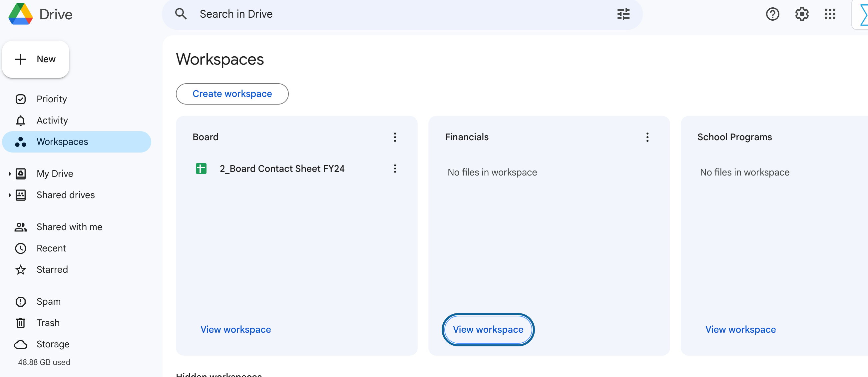The width and height of the screenshot is (868, 377).
Task: View the Financials workspace
Action: click(x=488, y=329)
